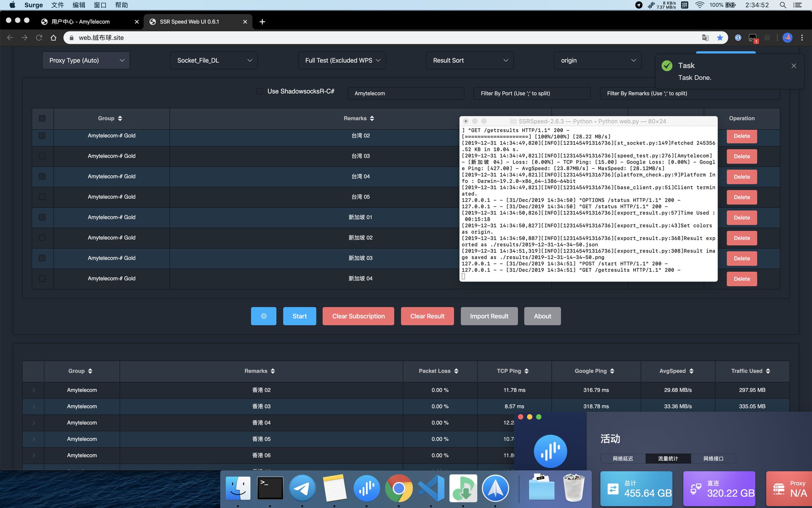Toggle the select-all checkbox in header
Screen dimensions: 812x508
pyautogui.click(x=42, y=118)
